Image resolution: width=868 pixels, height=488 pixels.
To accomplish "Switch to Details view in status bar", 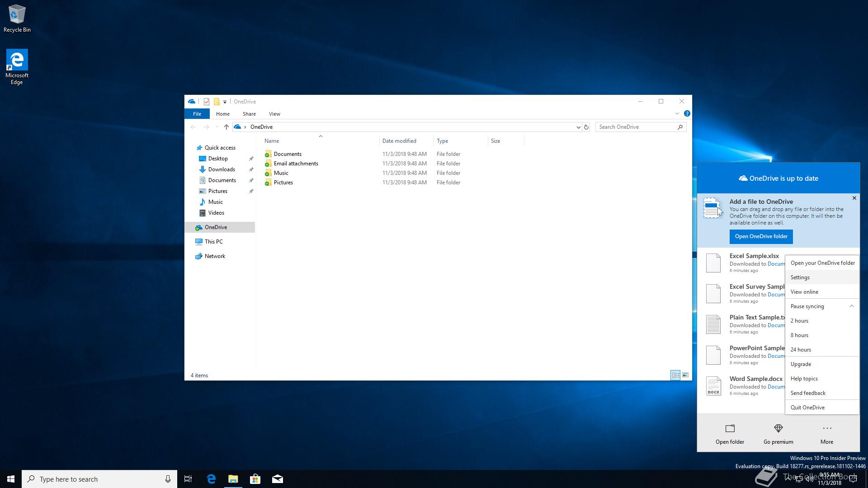I will (x=675, y=375).
